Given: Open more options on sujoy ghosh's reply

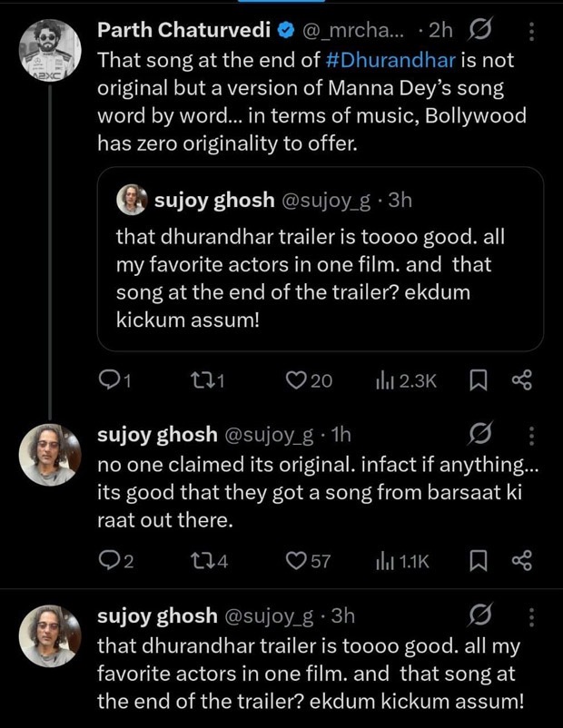Looking at the screenshot, I should (x=531, y=433).
